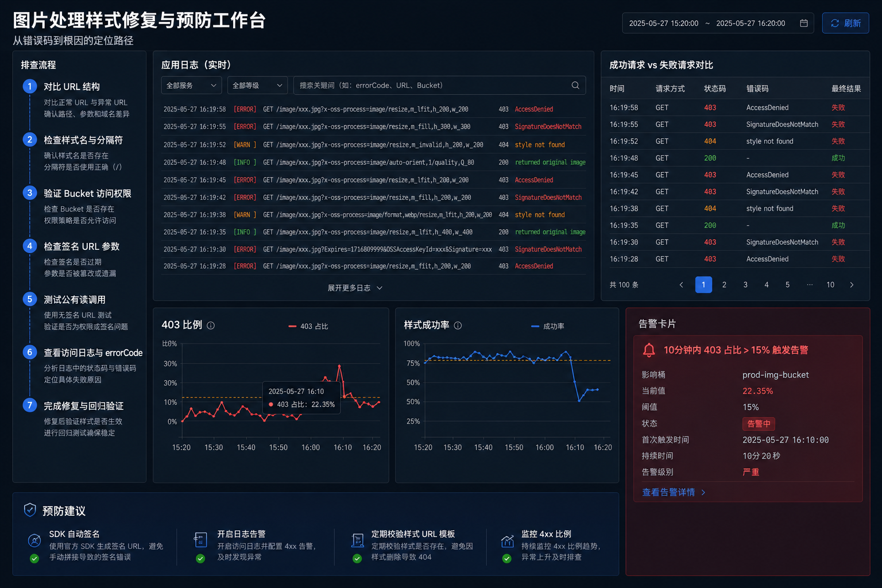Toggle the green check under 开启日志告警
882x588 pixels.
pos(200,558)
